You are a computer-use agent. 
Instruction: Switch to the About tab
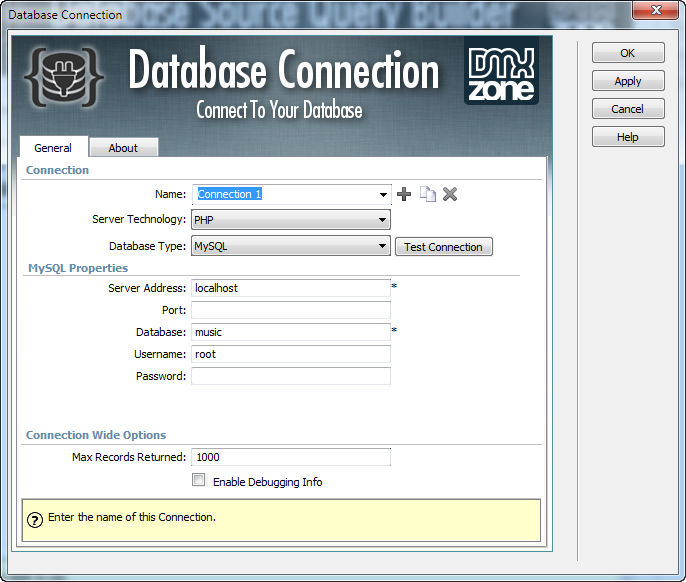pyautogui.click(x=123, y=148)
